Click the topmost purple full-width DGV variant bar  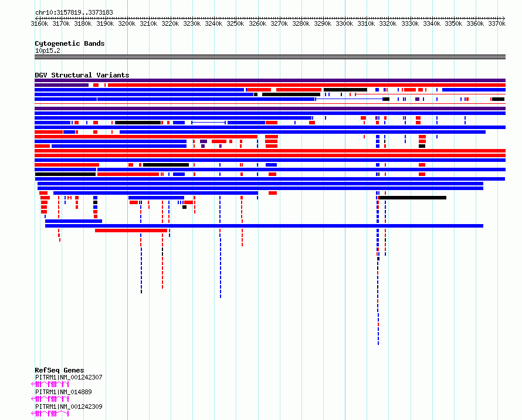[x=270, y=80]
